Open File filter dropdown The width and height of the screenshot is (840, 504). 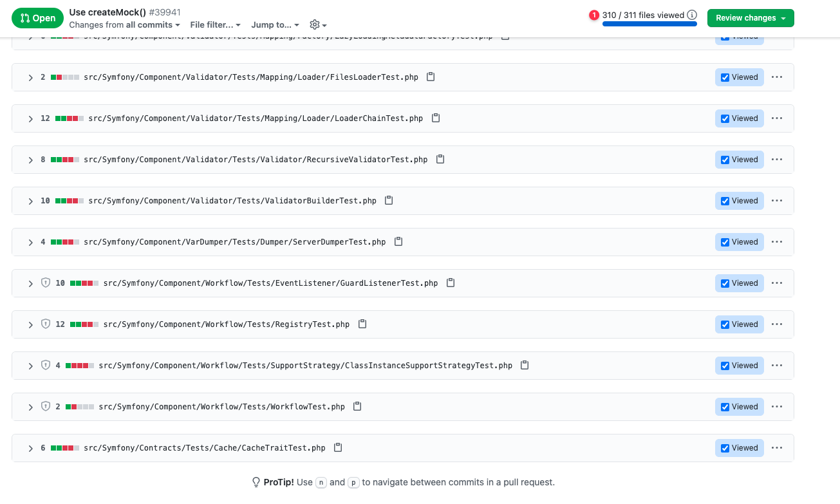[216, 24]
